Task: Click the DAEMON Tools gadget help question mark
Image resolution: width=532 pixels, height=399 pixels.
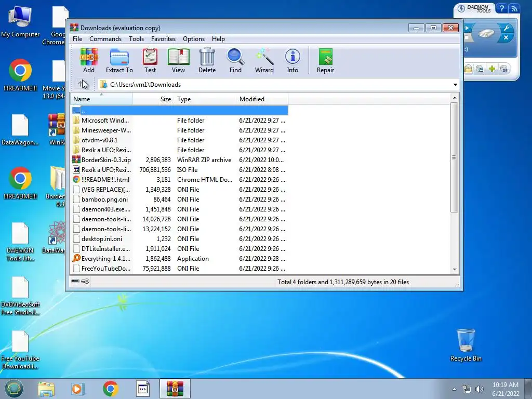Action: [x=501, y=8]
